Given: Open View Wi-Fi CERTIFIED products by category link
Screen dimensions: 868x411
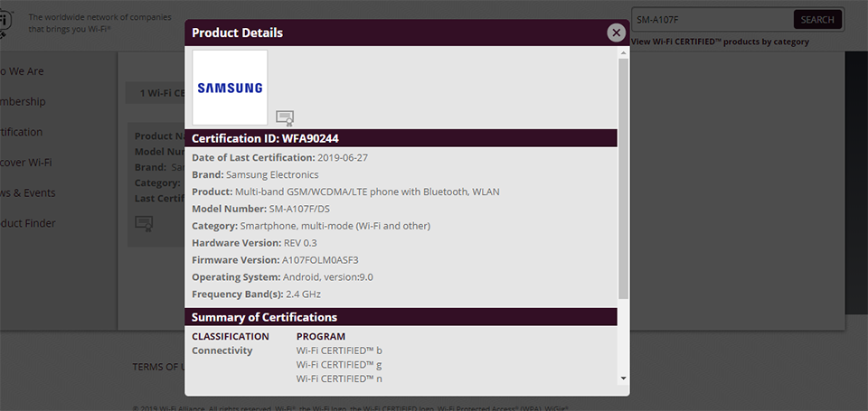Looking at the screenshot, I should click(720, 42).
